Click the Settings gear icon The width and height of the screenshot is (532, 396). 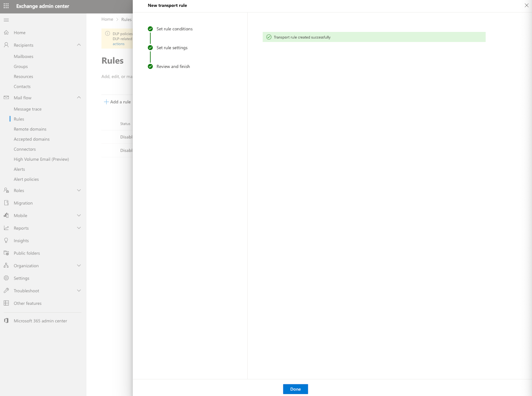(x=6, y=278)
